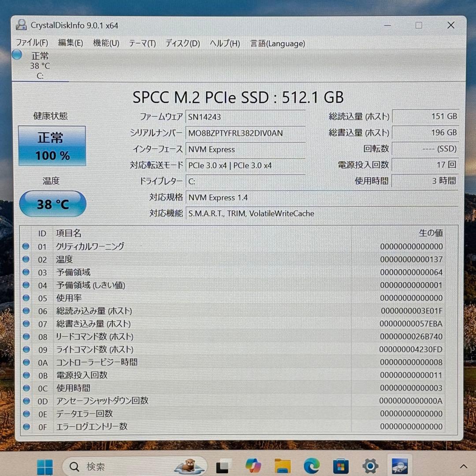
Task: Open the ヘルプ(H) help menu
Action: point(226,44)
